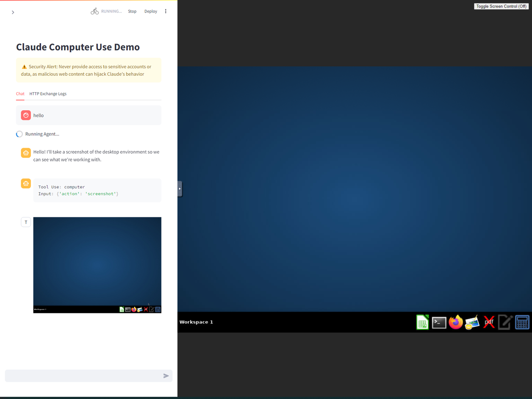The height and width of the screenshot is (399, 532).
Task: Click the user avatar beside hello message
Action: tap(26, 115)
